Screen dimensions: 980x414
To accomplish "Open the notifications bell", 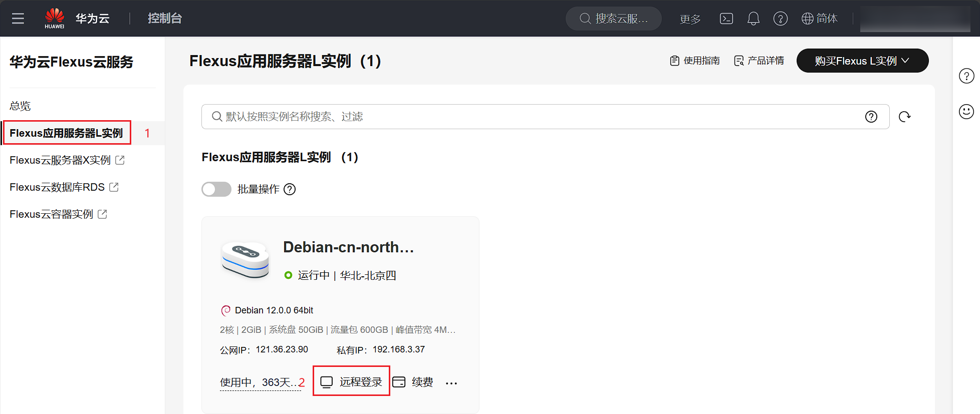I will [753, 19].
